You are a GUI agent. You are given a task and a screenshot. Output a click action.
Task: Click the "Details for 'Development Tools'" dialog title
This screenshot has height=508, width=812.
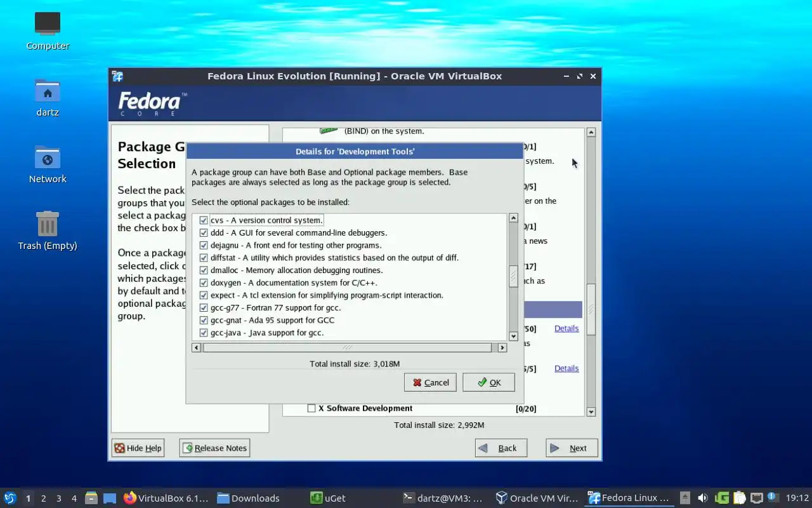pos(355,151)
